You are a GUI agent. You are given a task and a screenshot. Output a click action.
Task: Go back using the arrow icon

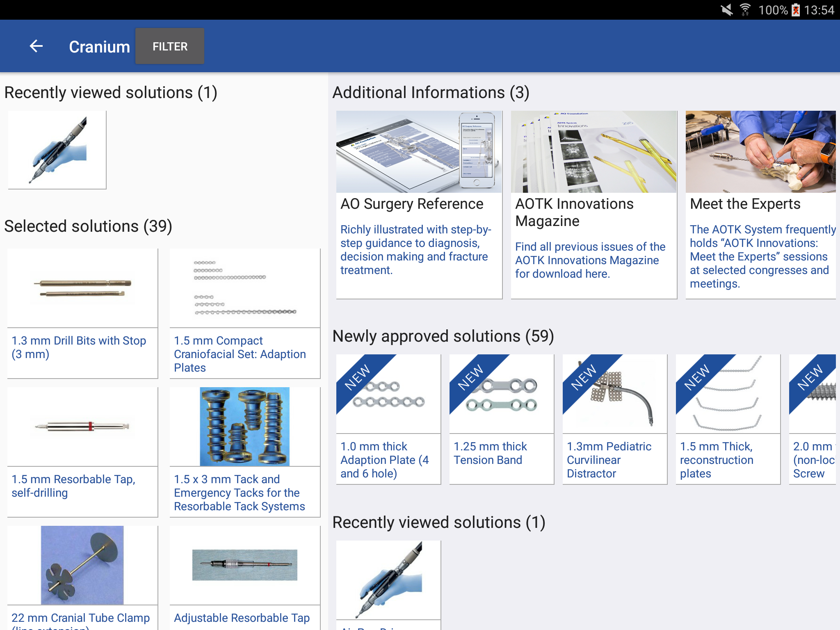[37, 46]
